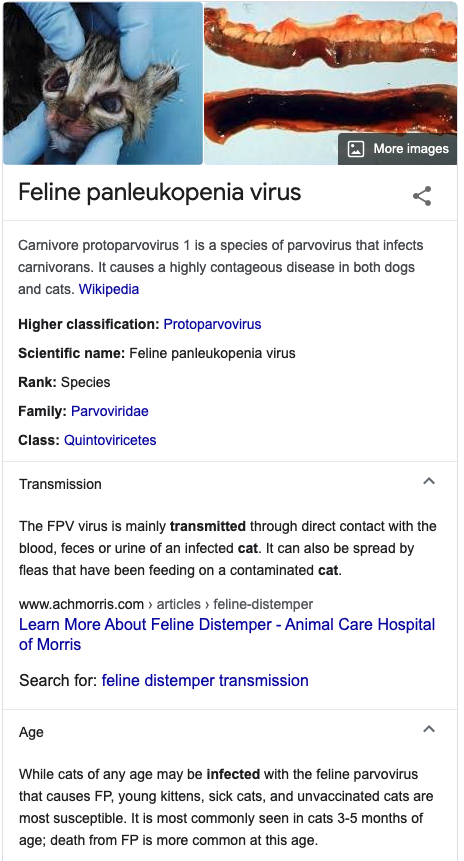The width and height of the screenshot is (464, 861).
Task: Open the Wikipedia source link
Action: point(109,289)
